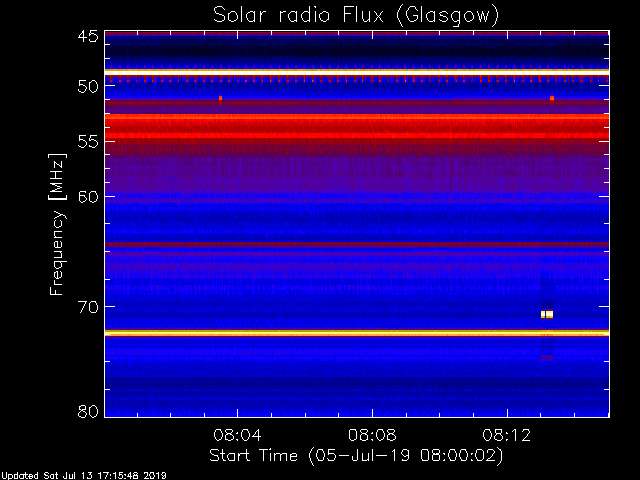640x480 pixels.
Task: Click the 70 frequency tick label
Action: [x=88, y=307]
